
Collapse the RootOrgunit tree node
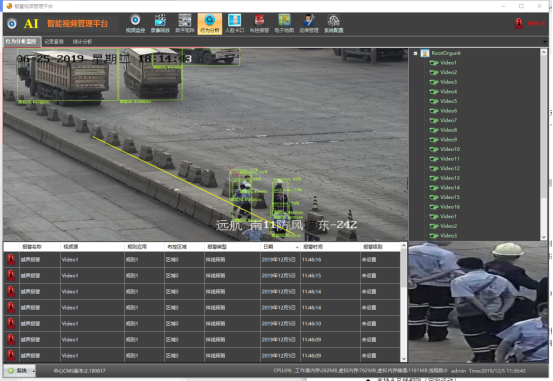pyautogui.click(x=415, y=53)
